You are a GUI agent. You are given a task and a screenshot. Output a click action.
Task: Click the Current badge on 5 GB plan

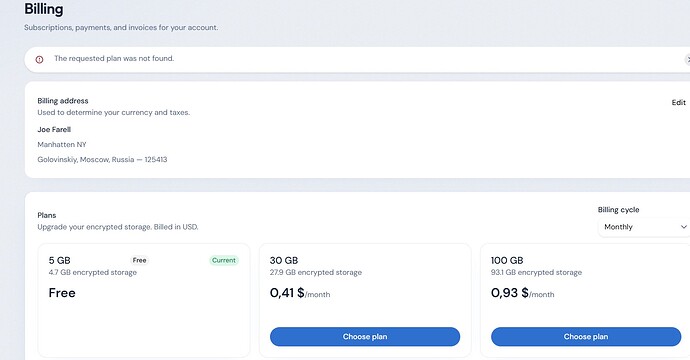(224, 260)
